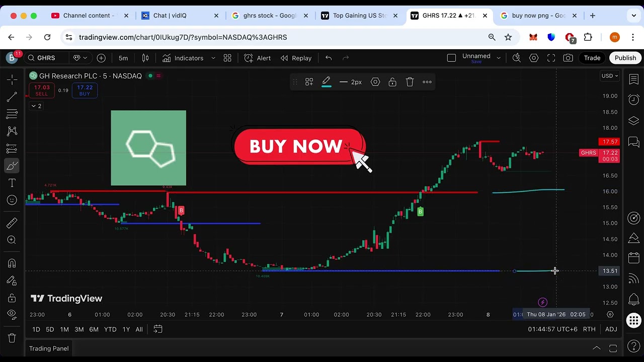
Task: Open the forecasting and measurement tools
Action: 12,148
